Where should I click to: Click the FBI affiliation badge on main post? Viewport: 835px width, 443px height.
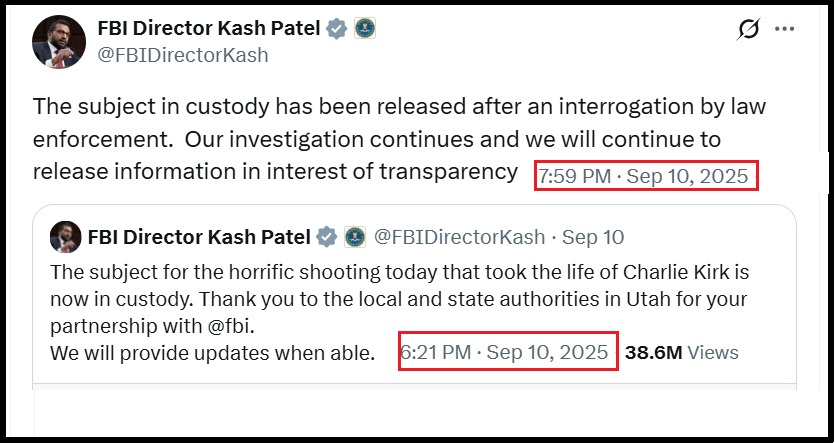(x=365, y=28)
